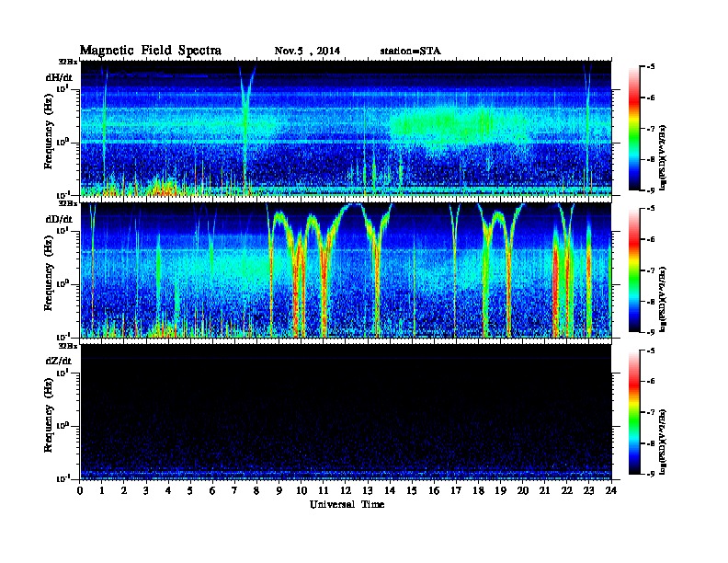Click the -5 tick on dH/dt color bar
728x563 pixels.
point(651,67)
